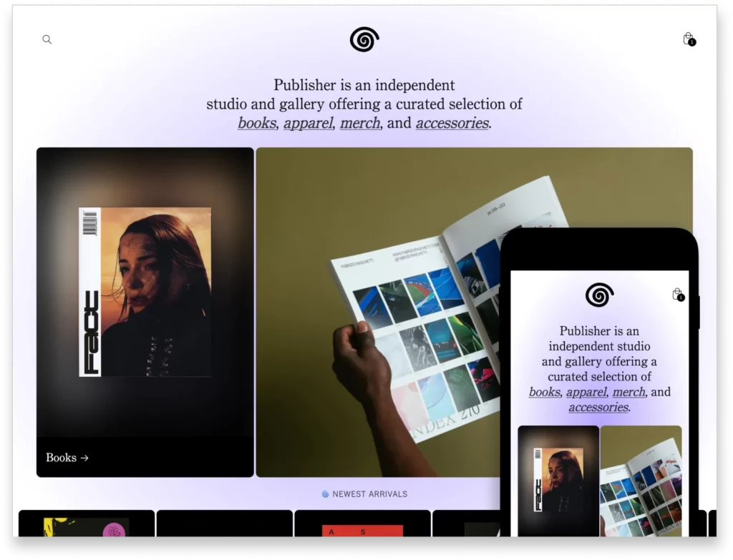This screenshot has height=560, width=733.
Task: Click the FACE magazine cover in the Books card
Action: click(x=145, y=292)
